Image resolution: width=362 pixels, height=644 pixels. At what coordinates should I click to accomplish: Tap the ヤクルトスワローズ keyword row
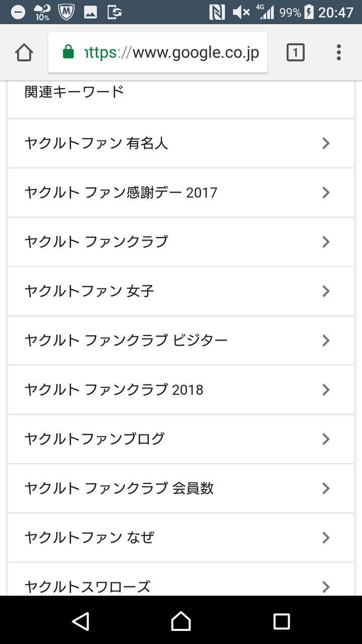click(x=181, y=580)
